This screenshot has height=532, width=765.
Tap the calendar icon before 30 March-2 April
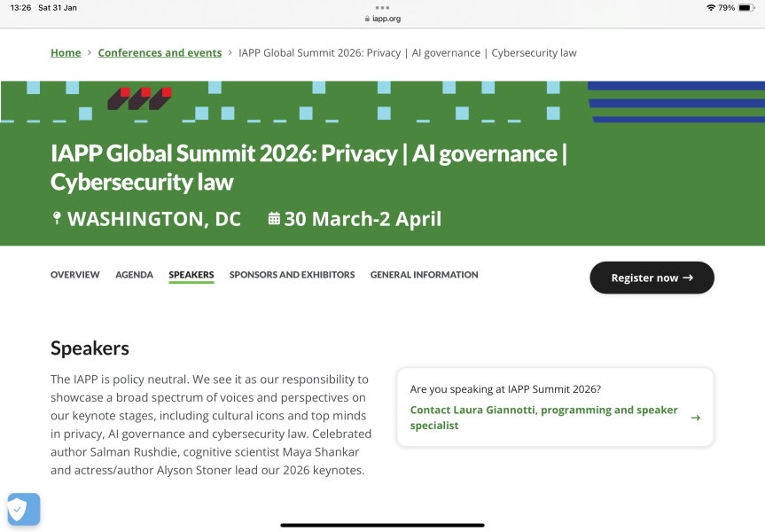pyautogui.click(x=274, y=219)
